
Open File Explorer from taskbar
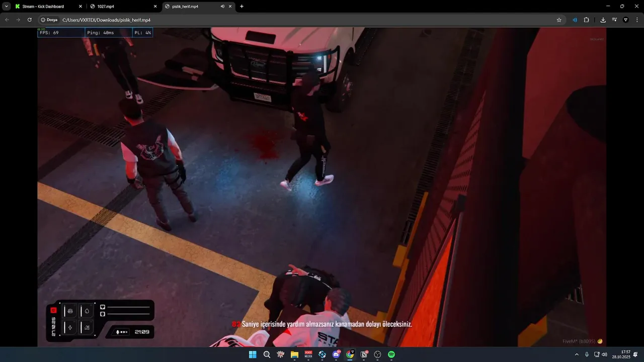tap(294, 354)
